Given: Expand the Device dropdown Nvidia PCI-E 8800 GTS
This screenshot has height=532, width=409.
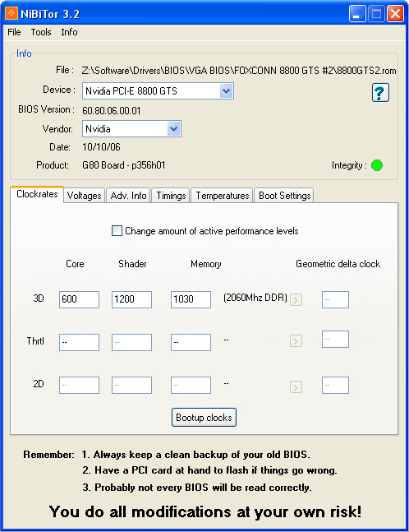Looking at the screenshot, I should [226, 91].
